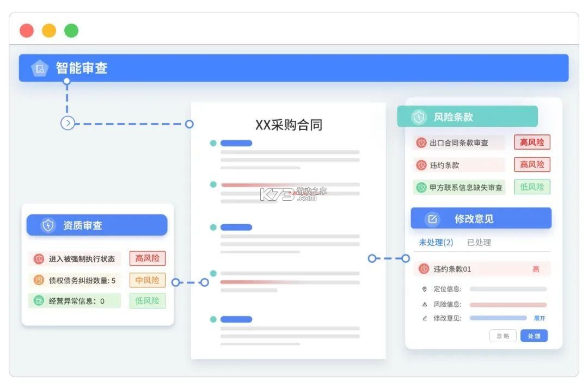Screen dimensions: 588x389
Task: Click the red icon beside 违约条款
Action: tap(421, 165)
